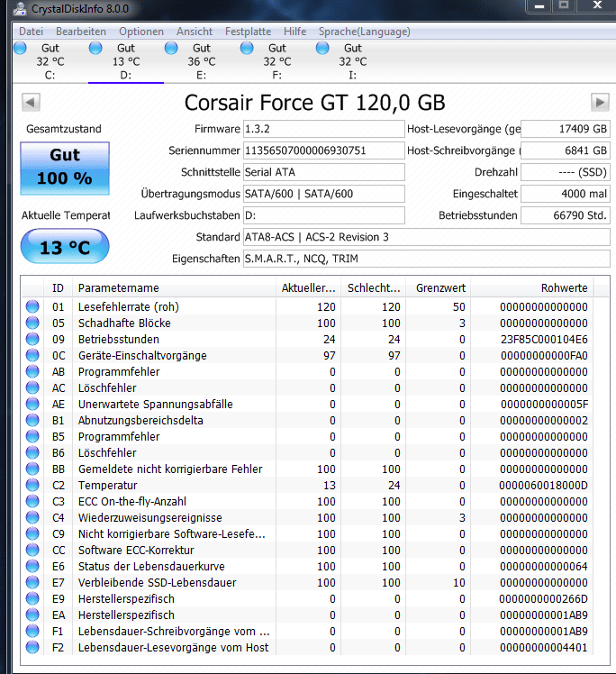The image size is (616, 674).
Task: Click status orb of E9 Herstellerspezifisch row
Action: (32, 598)
